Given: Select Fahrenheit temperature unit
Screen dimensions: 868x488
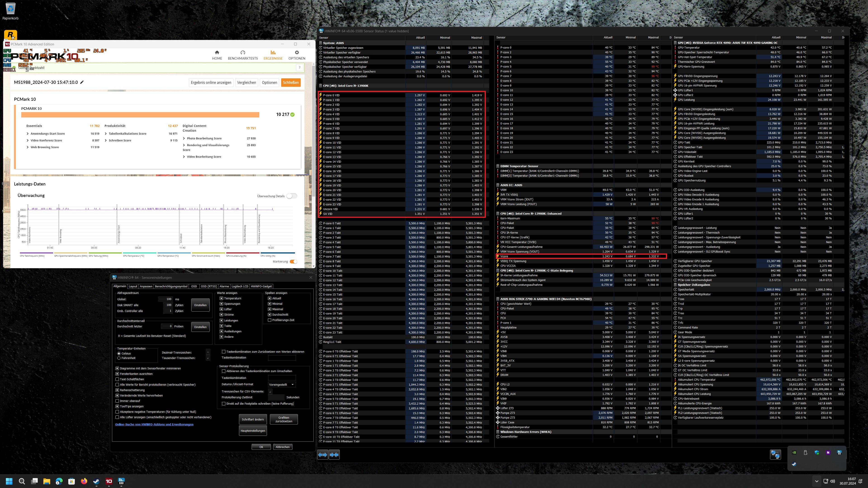Looking at the screenshot, I should coord(119,358).
